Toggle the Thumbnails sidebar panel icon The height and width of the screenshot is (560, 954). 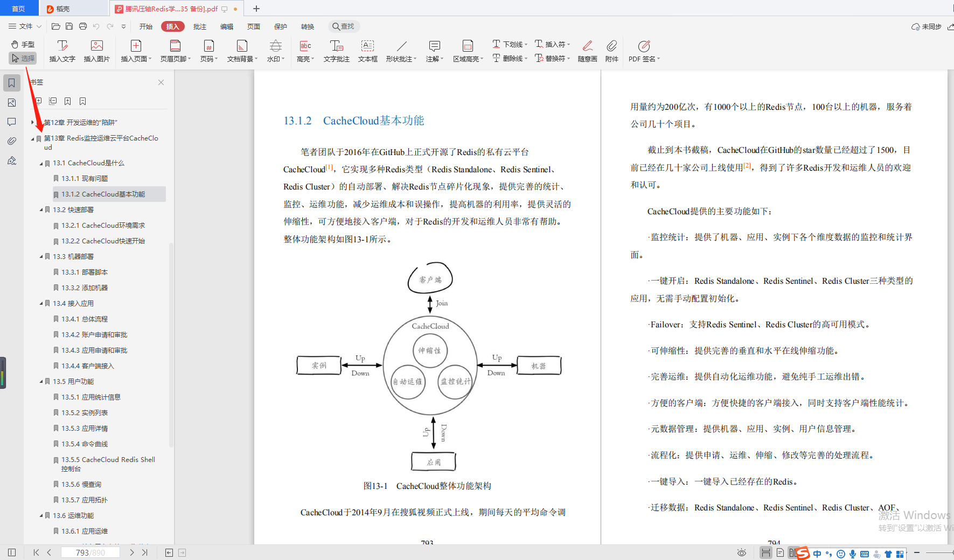tap(12, 102)
